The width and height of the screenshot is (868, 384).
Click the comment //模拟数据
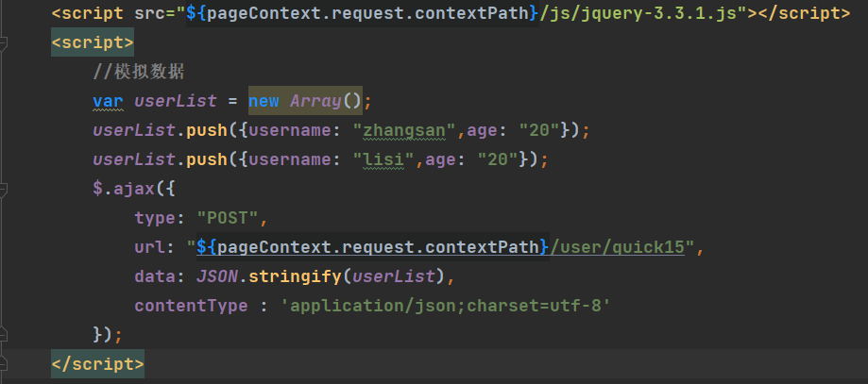tap(139, 72)
